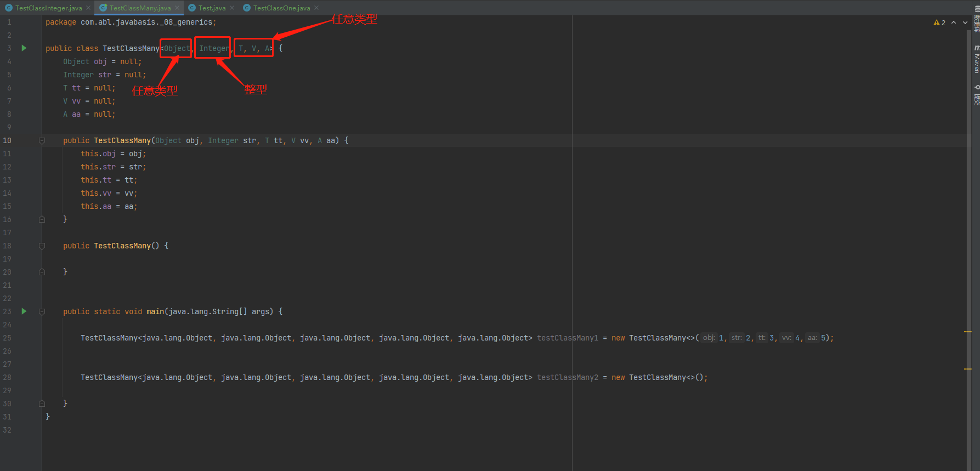Collapse the parameterized constructor at line 10
The image size is (980, 471).
[42, 140]
